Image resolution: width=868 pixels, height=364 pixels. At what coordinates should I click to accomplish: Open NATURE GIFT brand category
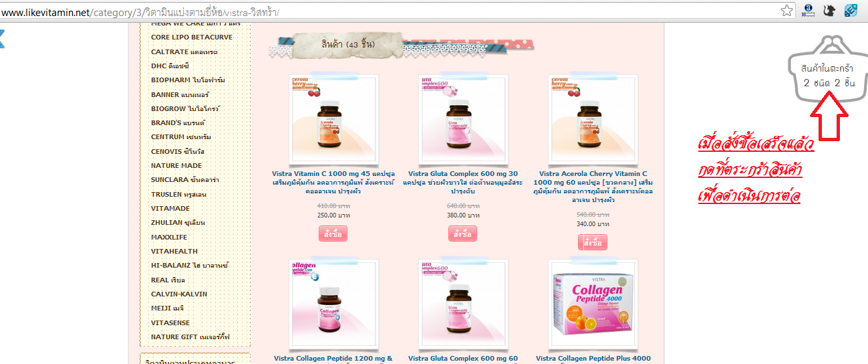190,337
